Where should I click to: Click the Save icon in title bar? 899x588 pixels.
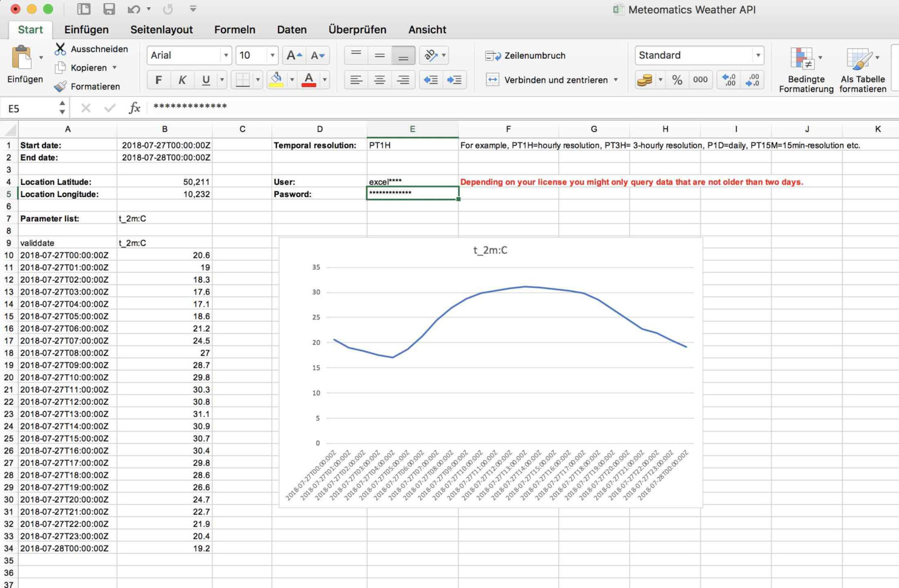tap(109, 9)
